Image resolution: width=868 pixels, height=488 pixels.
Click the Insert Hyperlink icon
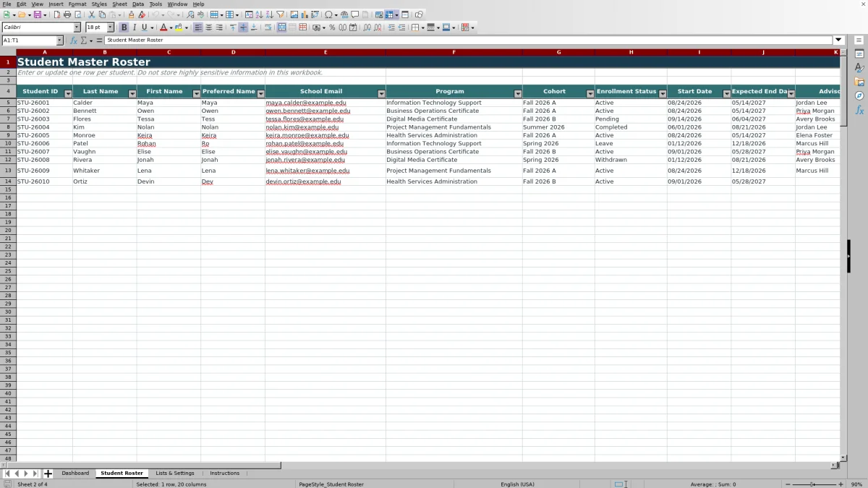point(344,14)
